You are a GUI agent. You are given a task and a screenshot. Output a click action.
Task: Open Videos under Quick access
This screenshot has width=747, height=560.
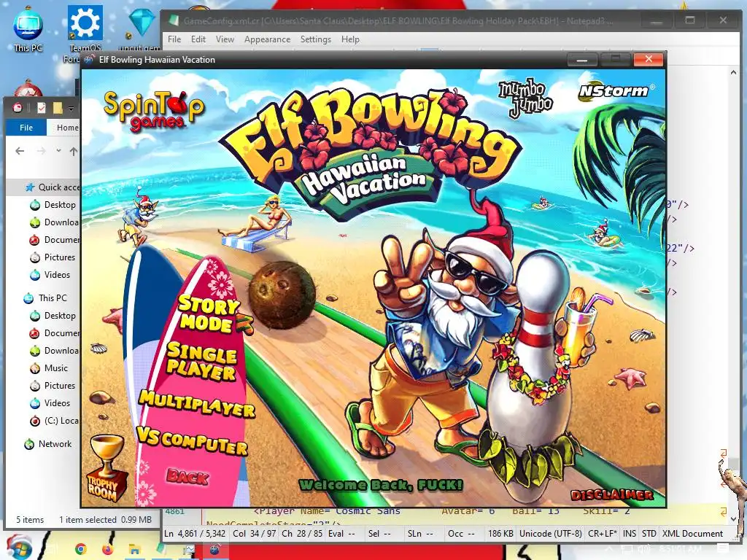tap(50, 275)
